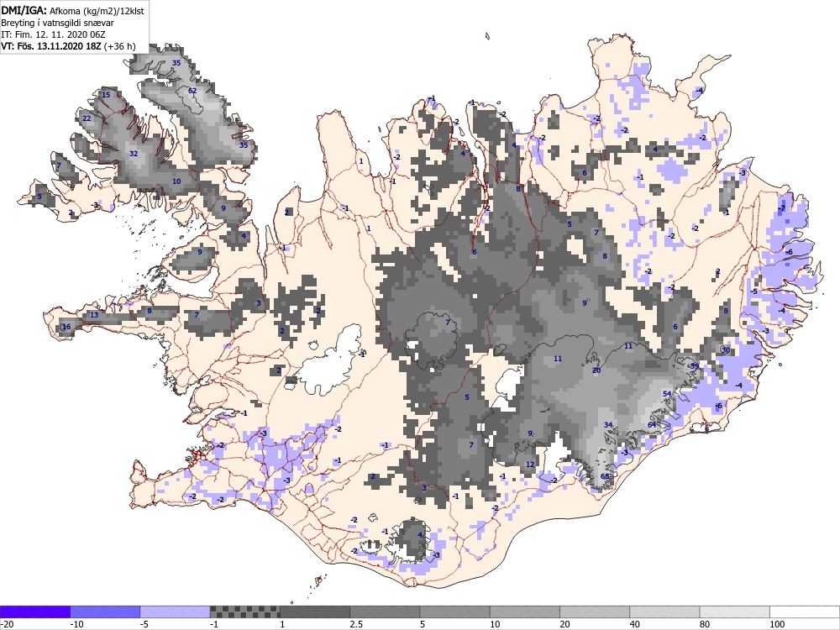Click the '2.5' legend scale label
The height and width of the screenshot is (630, 840).
coord(355,624)
